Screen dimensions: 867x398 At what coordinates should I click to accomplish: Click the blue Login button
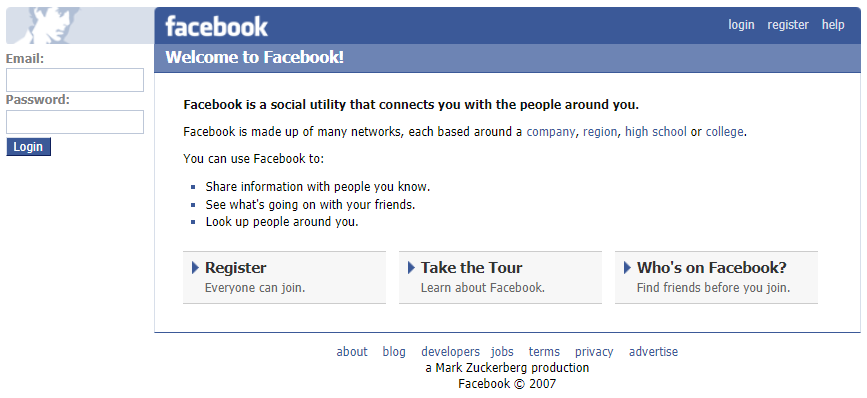[x=28, y=147]
